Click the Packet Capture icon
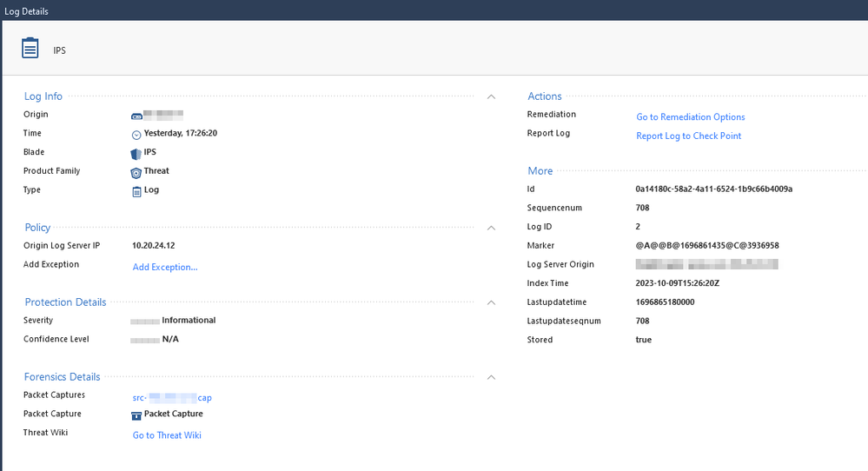868x471 pixels. pos(136,415)
